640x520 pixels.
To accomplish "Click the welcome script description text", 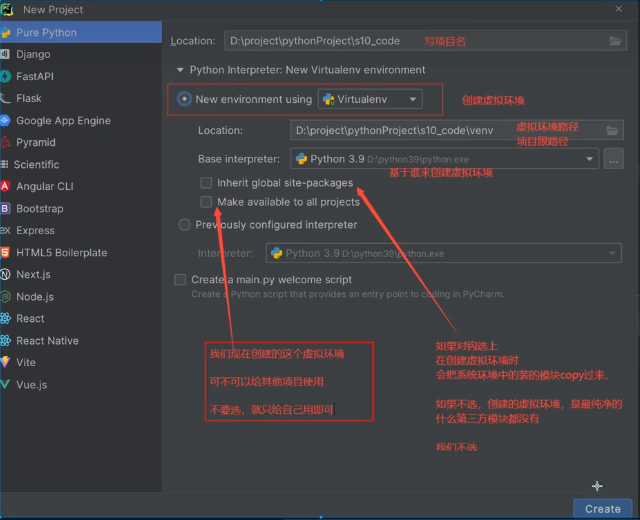I will pyautogui.click(x=348, y=294).
